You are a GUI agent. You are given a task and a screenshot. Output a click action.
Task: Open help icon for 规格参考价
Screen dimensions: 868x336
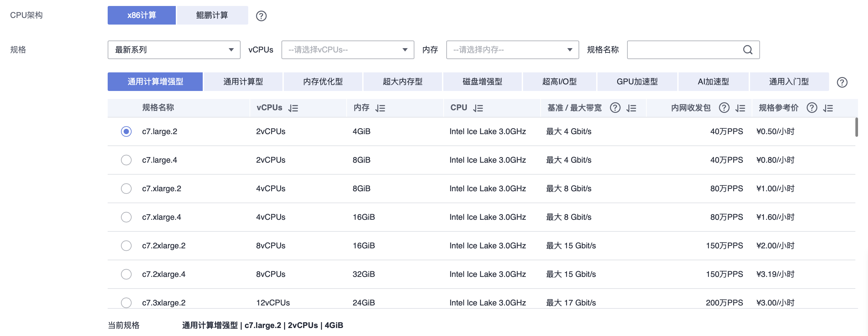(812, 108)
